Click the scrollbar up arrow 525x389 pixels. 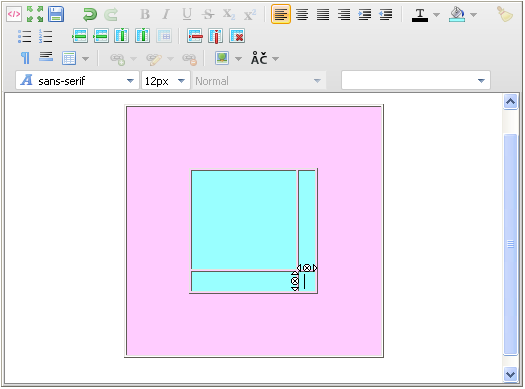[x=510, y=101]
